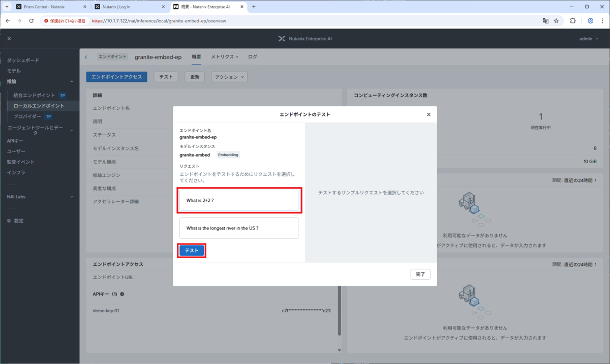Click the エンドポイントURL label

click(x=113, y=277)
